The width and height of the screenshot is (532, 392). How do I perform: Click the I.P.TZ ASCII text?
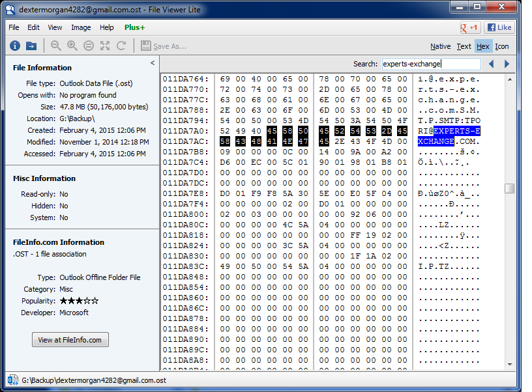pos(434,266)
